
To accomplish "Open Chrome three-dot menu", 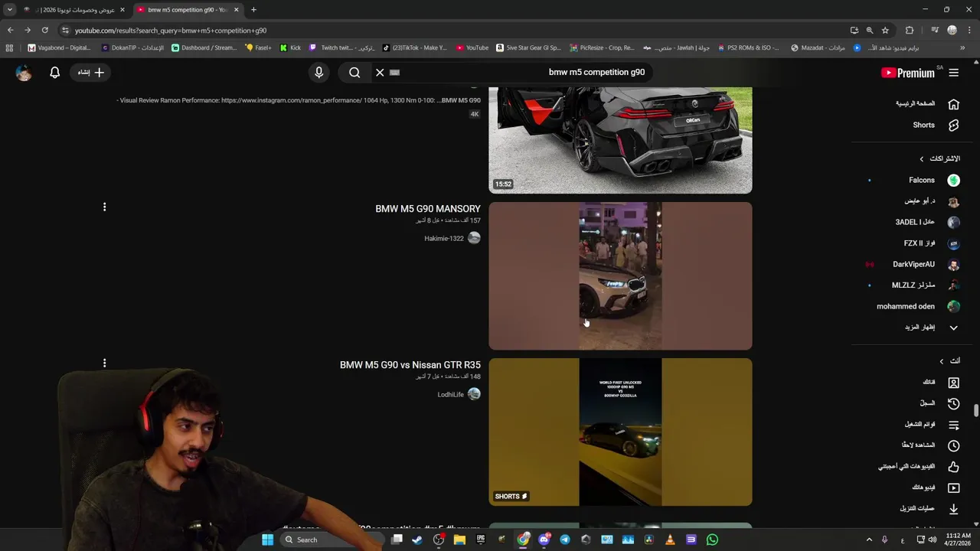I will [969, 31].
